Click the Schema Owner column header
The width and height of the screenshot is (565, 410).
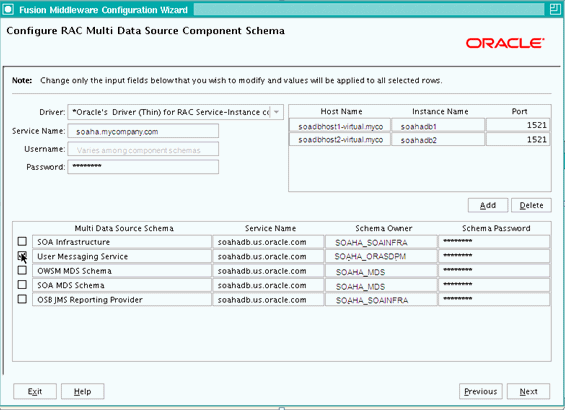383,228
